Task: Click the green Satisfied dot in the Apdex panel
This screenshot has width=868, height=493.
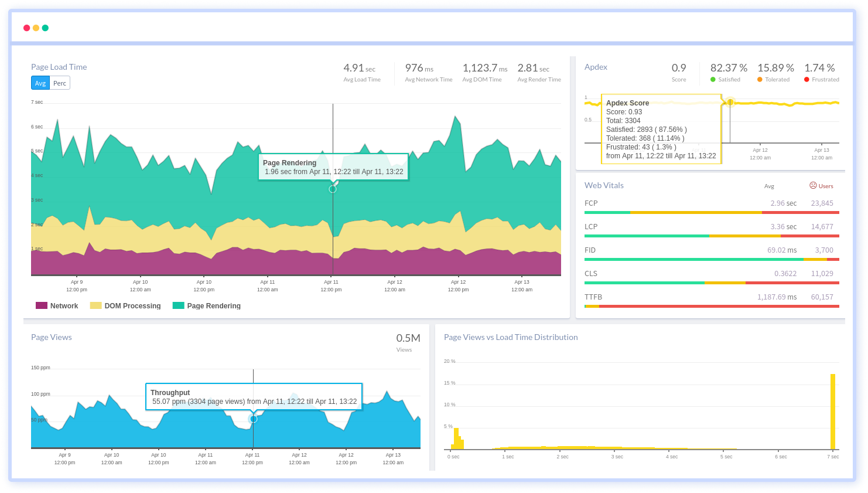Action: pos(712,79)
